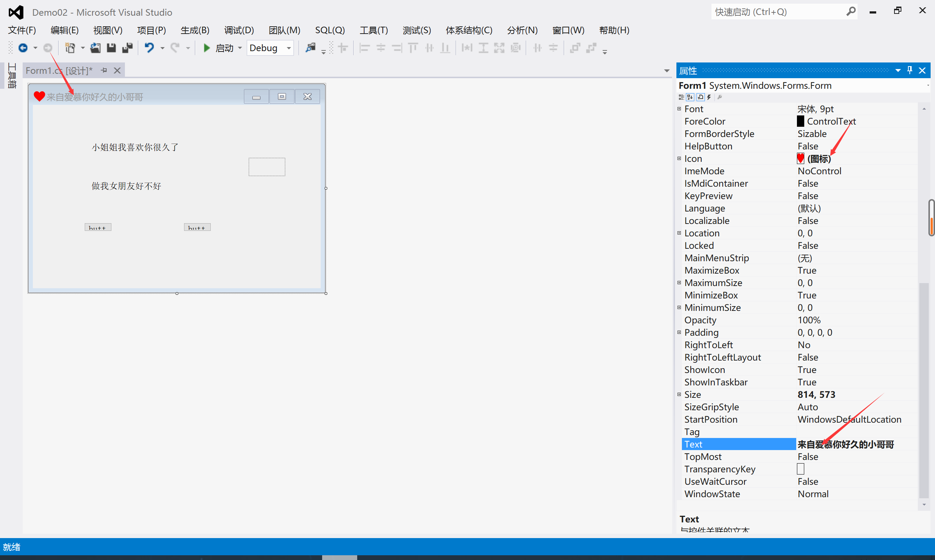The width and height of the screenshot is (935, 560).
Task: Expand the Padding property node
Action: point(679,332)
